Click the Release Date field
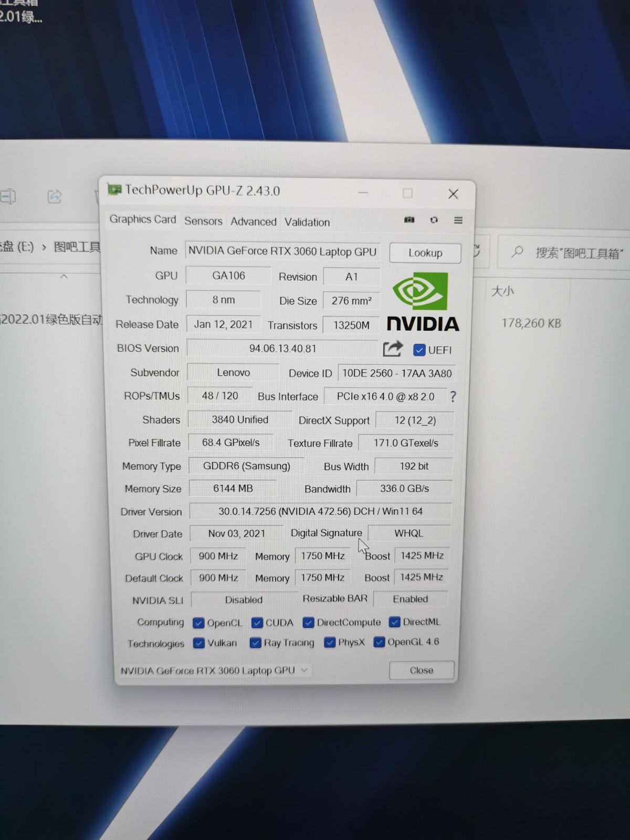 tap(223, 324)
